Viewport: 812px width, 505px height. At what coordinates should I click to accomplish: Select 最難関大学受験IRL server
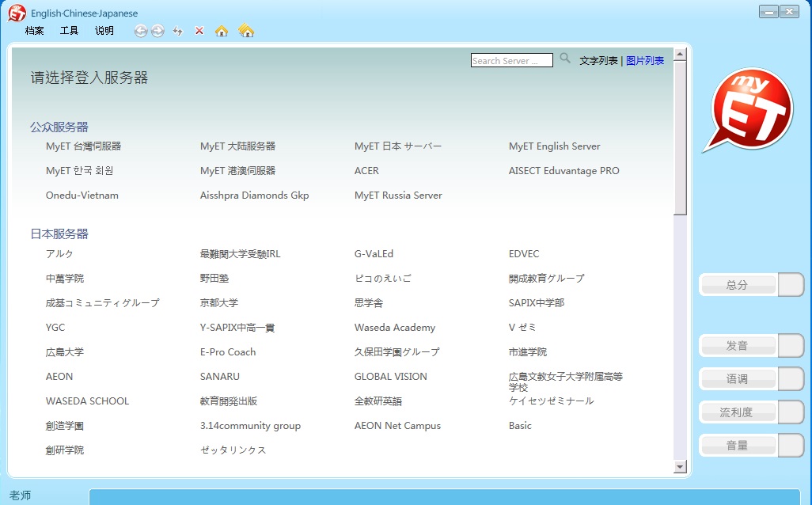[x=241, y=254]
